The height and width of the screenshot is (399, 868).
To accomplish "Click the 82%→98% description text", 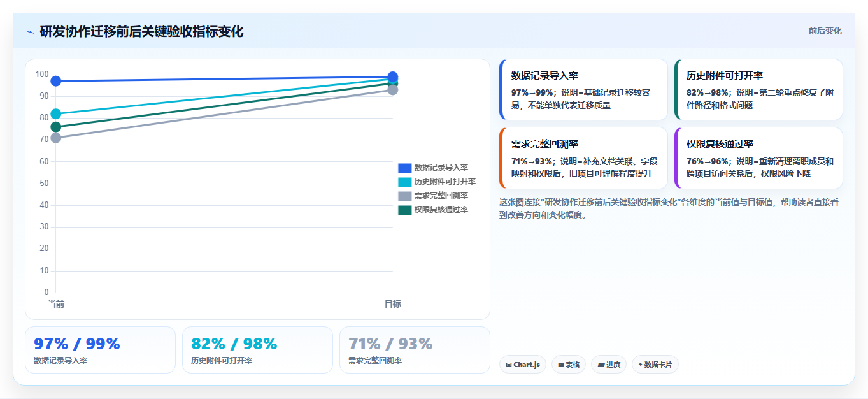I will (x=760, y=99).
